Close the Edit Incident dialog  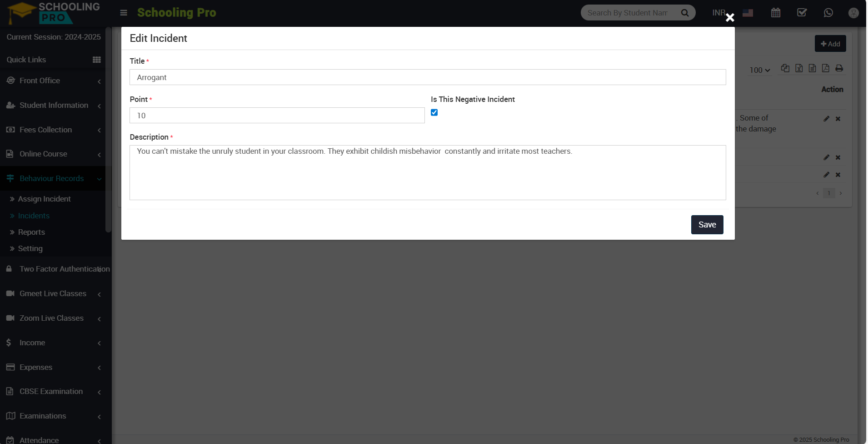pos(730,18)
